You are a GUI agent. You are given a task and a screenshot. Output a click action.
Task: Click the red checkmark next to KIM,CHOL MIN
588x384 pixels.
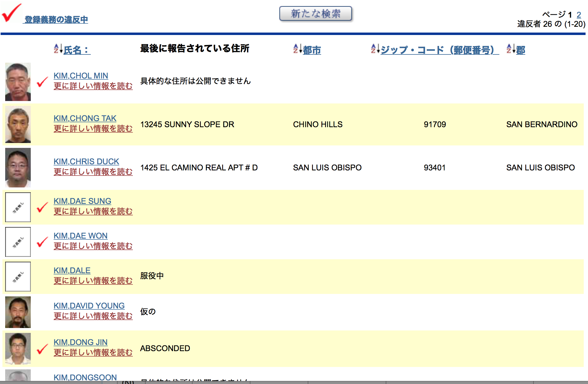tap(42, 82)
